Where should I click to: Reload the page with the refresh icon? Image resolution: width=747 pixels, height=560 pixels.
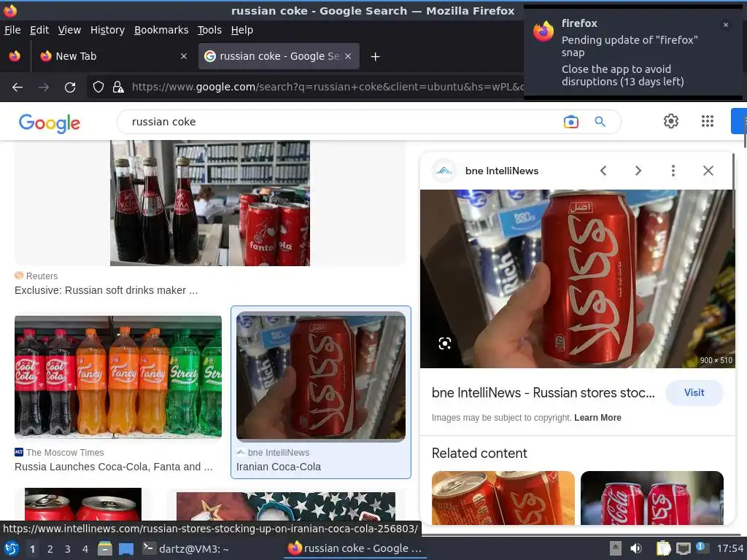pyautogui.click(x=70, y=87)
